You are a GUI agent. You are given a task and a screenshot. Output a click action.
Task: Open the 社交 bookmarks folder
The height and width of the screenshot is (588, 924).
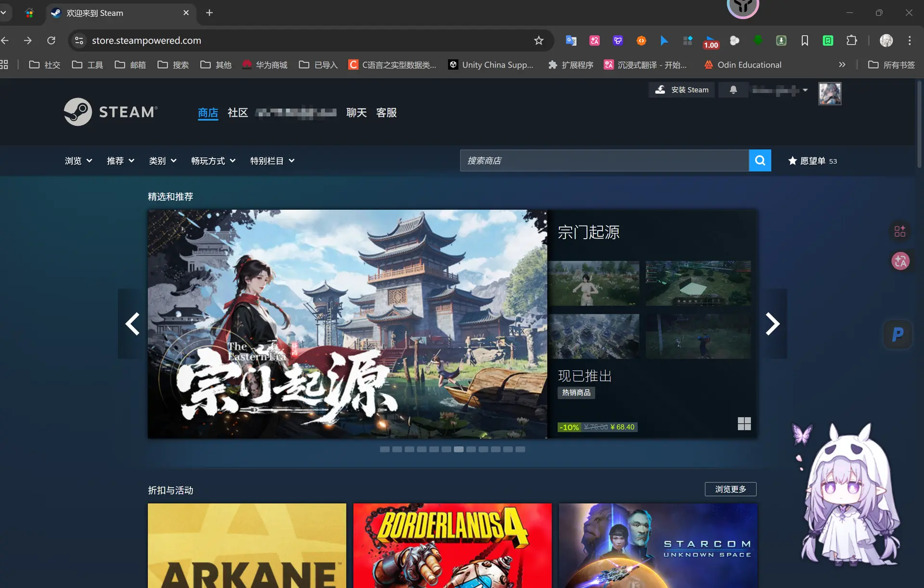[x=45, y=65]
